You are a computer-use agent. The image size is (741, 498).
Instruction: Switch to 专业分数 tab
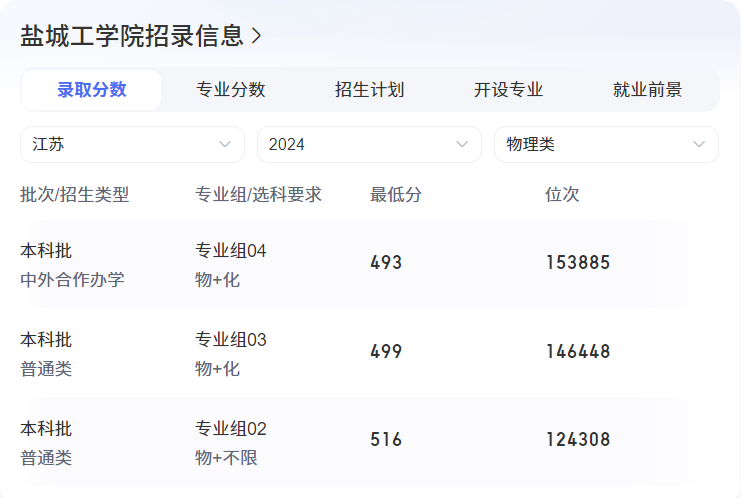coord(231,90)
